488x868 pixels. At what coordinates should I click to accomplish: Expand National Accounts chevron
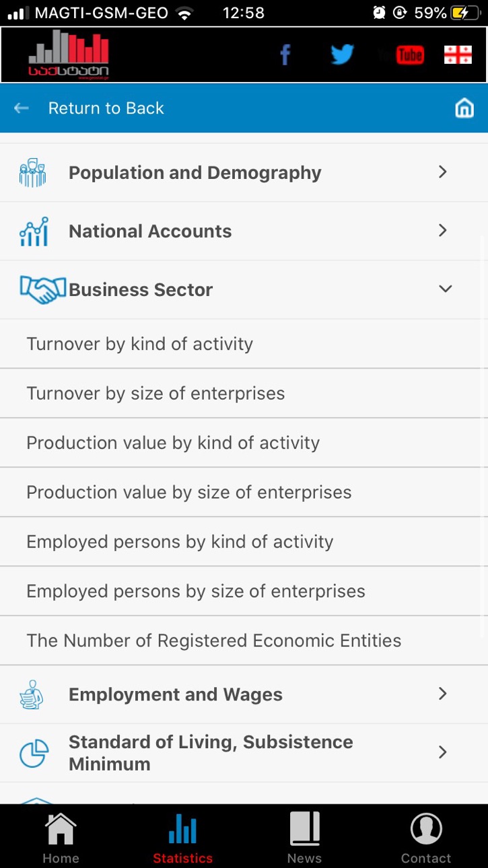point(443,231)
